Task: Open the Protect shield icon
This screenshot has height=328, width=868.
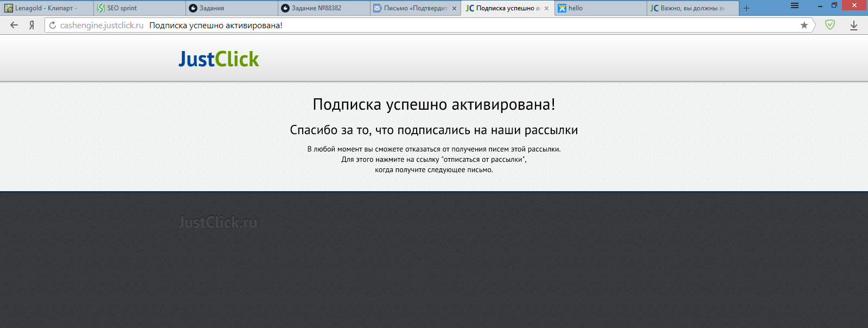Action: [830, 25]
